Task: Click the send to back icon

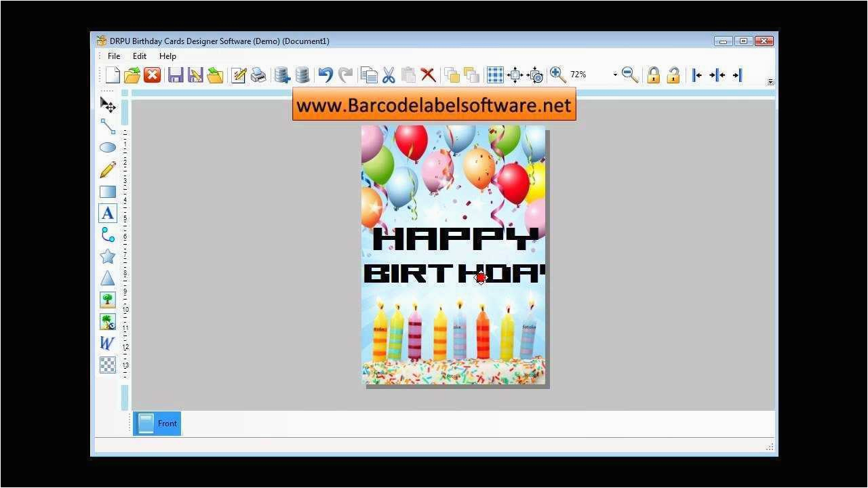Action: (471, 75)
